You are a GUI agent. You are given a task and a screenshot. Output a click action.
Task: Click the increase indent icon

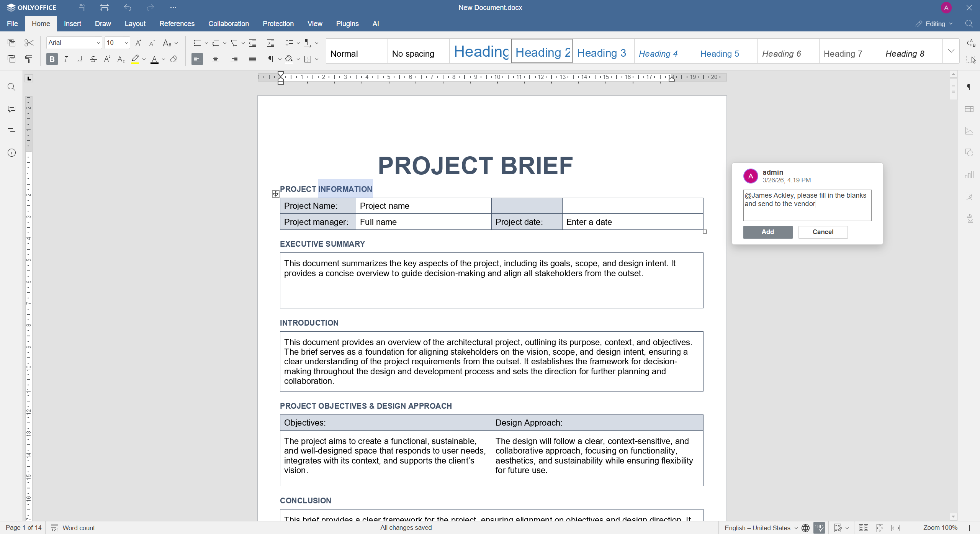[271, 43]
